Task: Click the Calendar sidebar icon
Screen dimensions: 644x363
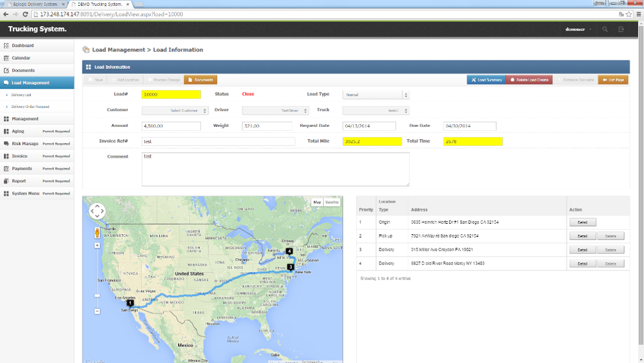Action: point(6,58)
